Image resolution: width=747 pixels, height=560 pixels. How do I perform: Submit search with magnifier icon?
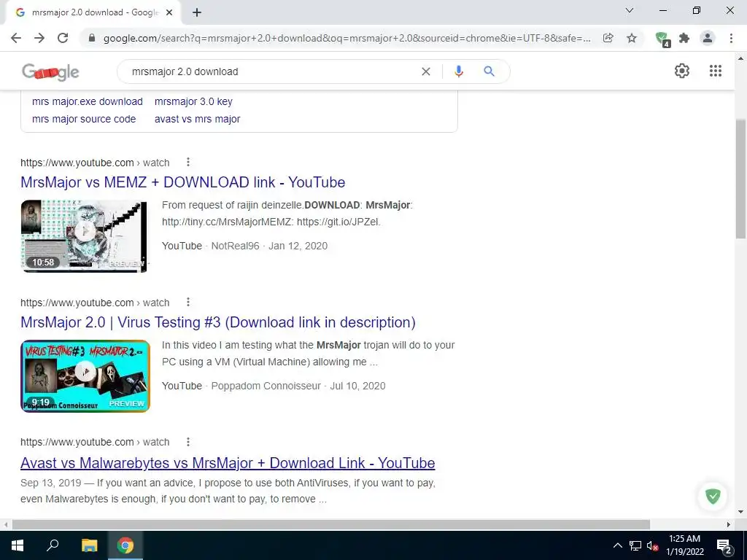[x=489, y=71]
